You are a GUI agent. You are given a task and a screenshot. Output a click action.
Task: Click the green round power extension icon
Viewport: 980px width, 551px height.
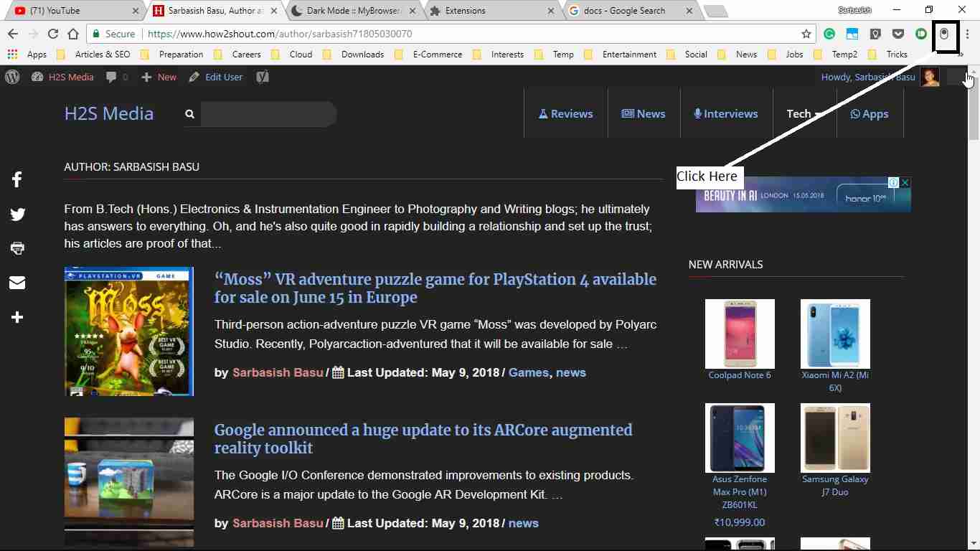coord(921,34)
